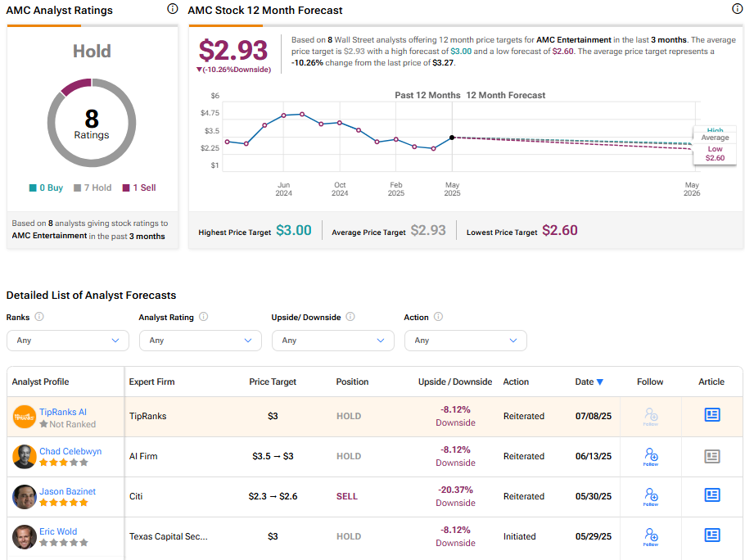The image size is (745, 560).
Task: Click Analyst Profile column header
Action: [40, 382]
